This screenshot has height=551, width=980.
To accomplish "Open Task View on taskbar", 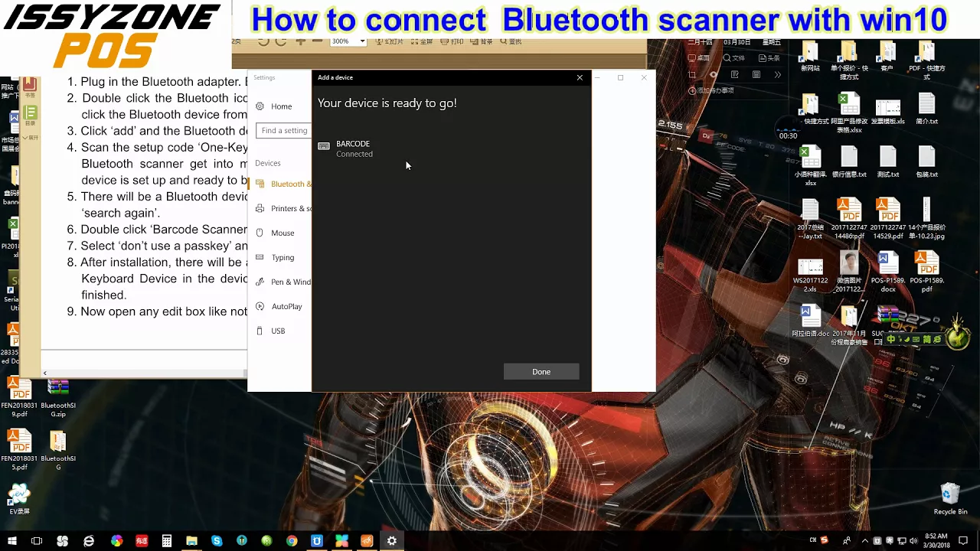I will coord(37,541).
